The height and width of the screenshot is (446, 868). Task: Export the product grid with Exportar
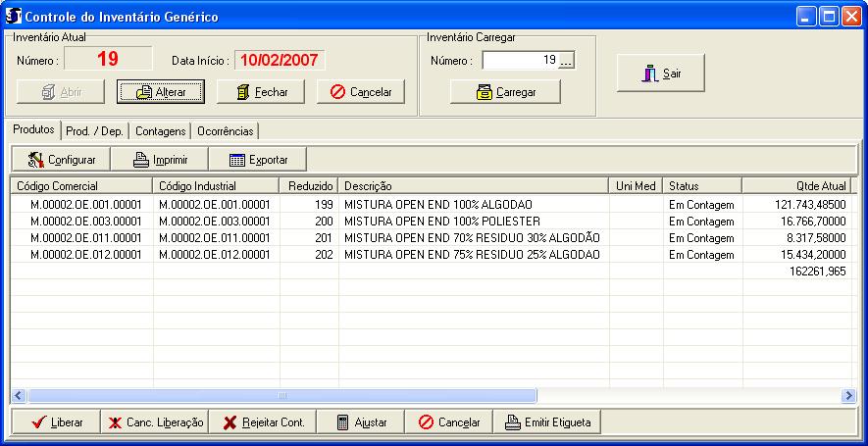258,159
